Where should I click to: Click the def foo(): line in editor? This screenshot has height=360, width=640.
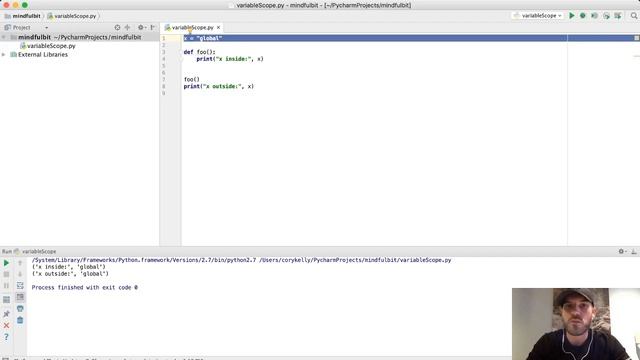(199, 52)
